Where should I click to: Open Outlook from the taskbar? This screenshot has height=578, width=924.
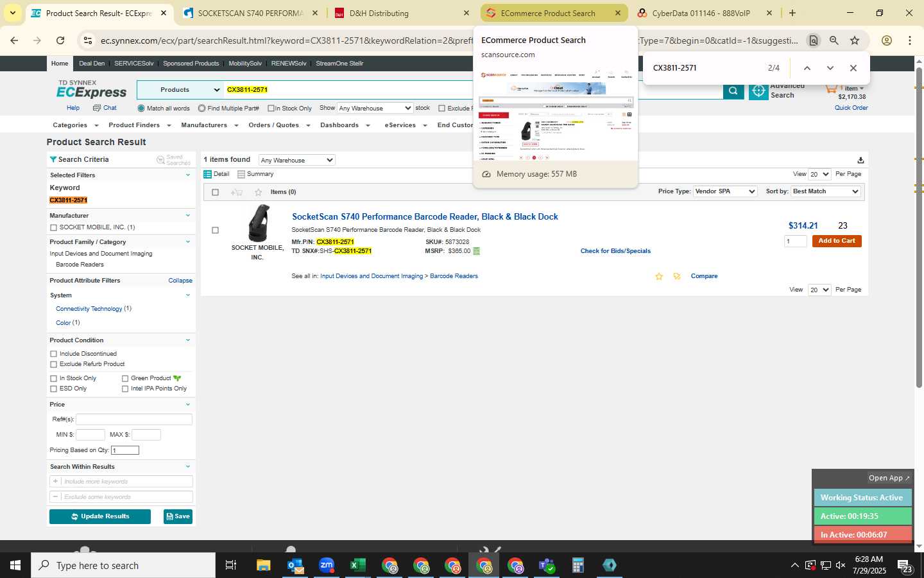pos(295,566)
